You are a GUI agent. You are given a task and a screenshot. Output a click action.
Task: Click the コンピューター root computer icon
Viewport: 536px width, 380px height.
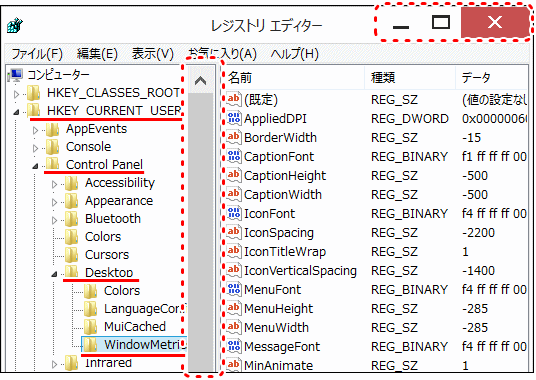point(16,75)
